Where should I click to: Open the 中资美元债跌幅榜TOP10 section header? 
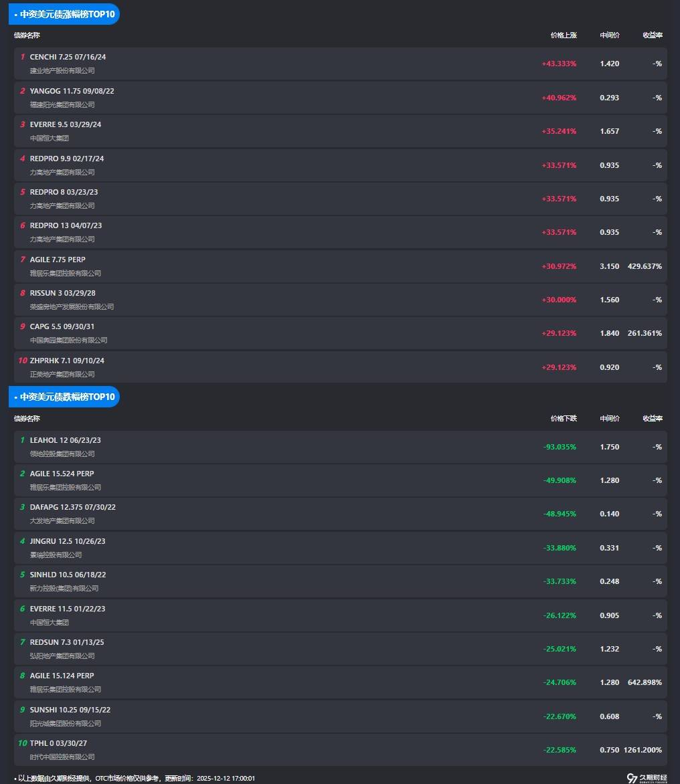[x=64, y=397]
